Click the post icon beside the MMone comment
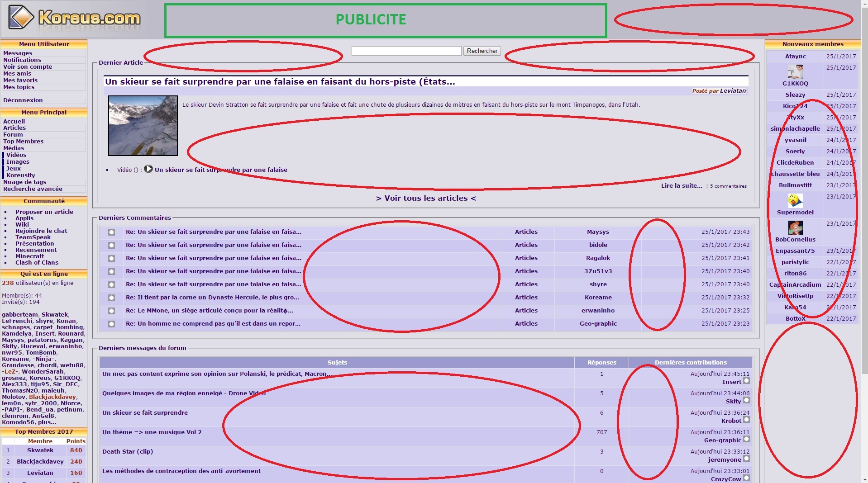This screenshot has width=868, height=483. click(111, 311)
